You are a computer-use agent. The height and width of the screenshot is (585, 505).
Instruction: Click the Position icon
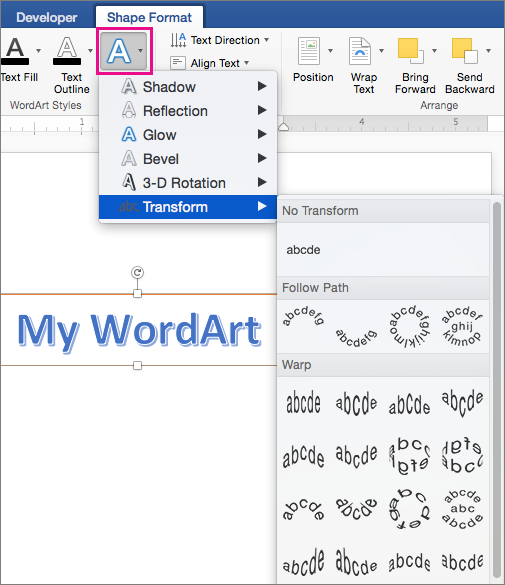309,51
